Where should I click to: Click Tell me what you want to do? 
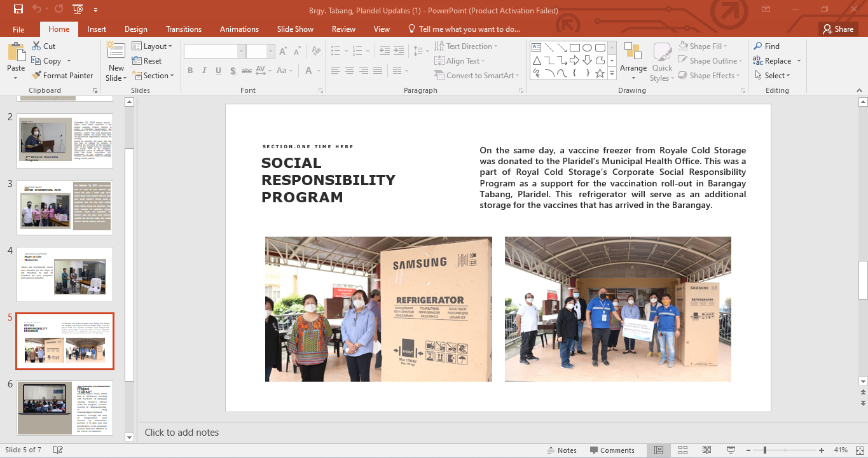click(x=464, y=29)
